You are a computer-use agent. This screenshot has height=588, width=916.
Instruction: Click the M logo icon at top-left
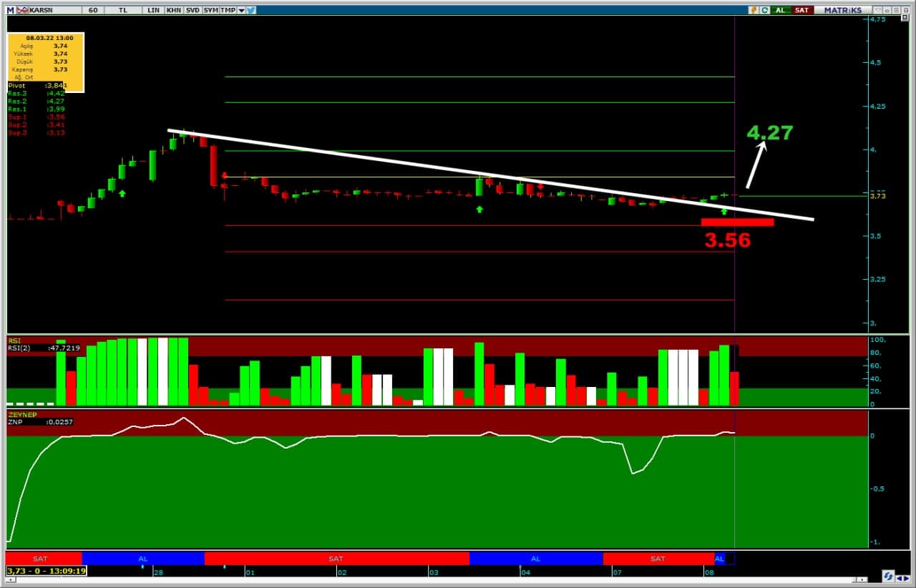tap(11, 10)
